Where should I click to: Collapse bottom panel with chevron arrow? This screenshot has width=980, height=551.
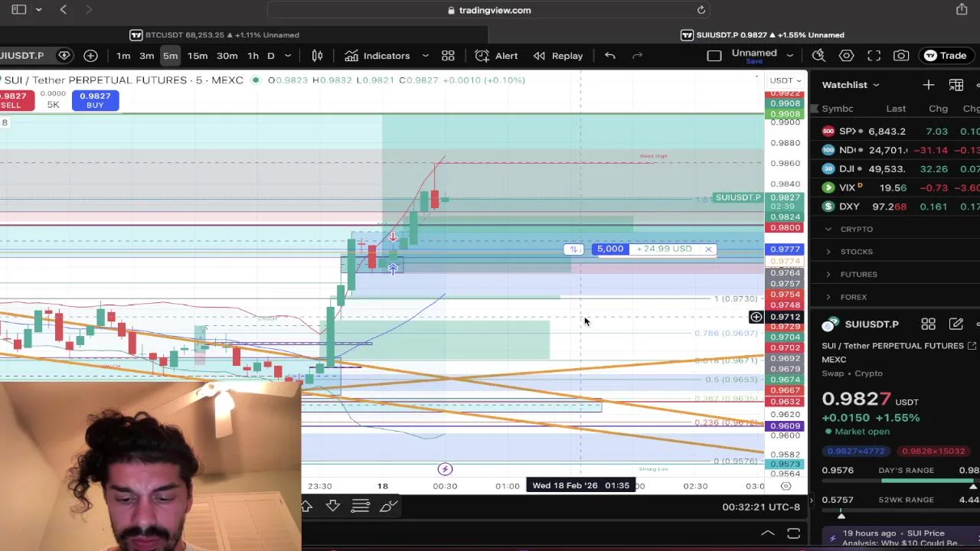pos(767,533)
